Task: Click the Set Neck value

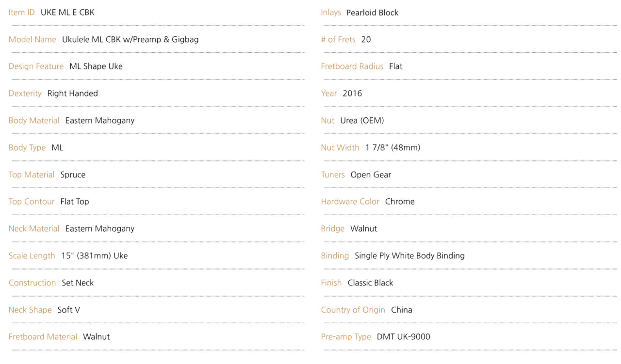Action: coord(78,283)
